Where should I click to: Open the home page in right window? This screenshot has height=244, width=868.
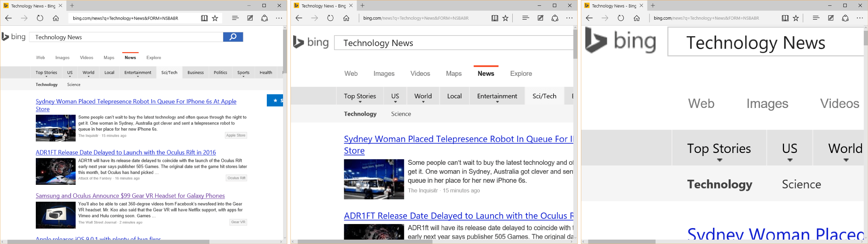(637, 18)
